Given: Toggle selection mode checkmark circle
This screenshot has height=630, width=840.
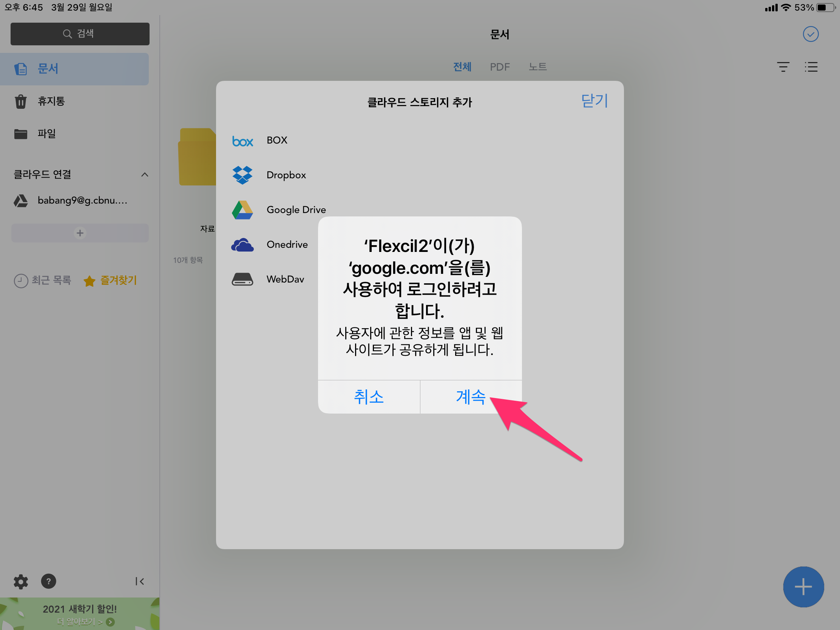Looking at the screenshot, I should tap(811, 34).
